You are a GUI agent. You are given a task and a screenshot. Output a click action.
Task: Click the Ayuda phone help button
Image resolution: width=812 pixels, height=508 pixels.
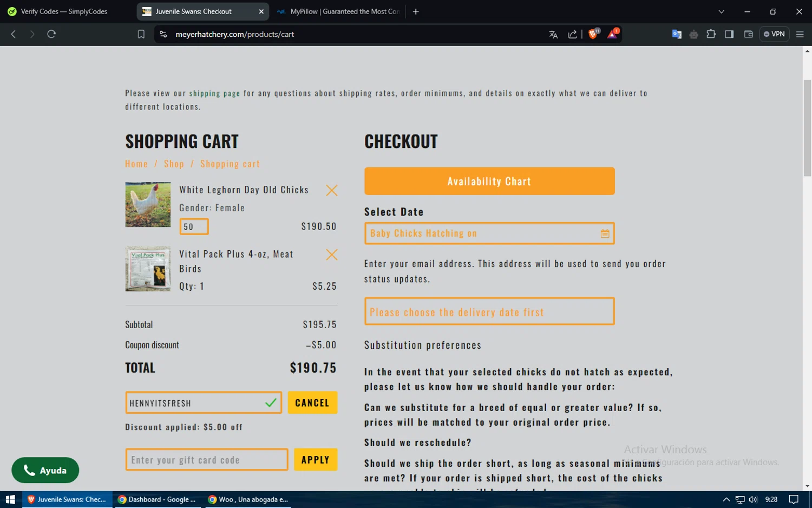click(x=45, y=470)
